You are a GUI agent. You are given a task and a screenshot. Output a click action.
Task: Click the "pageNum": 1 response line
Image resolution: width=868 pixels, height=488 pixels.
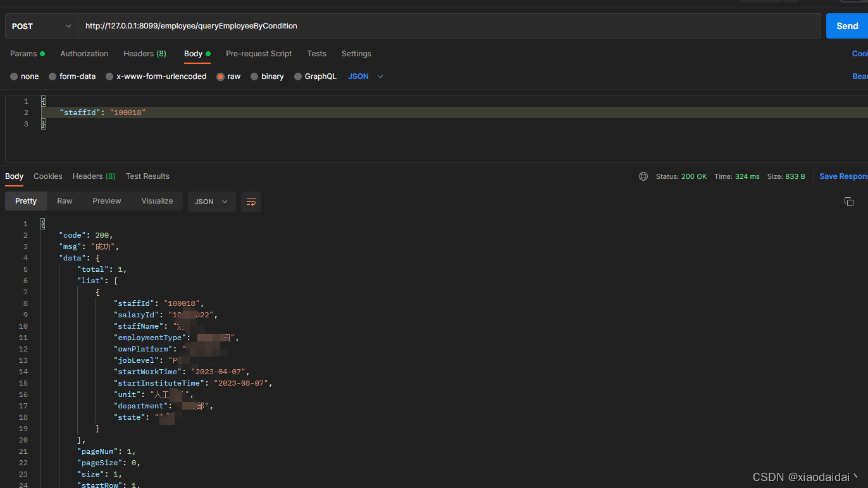coord(106,451)
